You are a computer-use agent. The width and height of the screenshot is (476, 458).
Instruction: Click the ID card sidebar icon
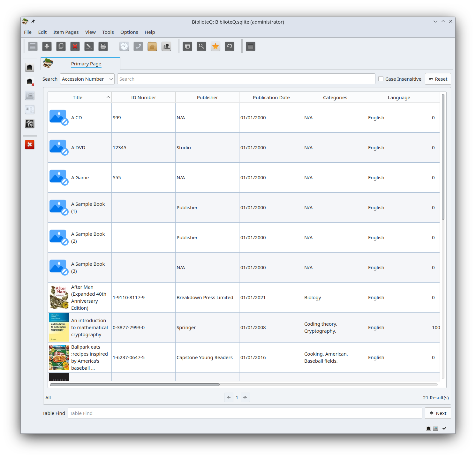30,110
